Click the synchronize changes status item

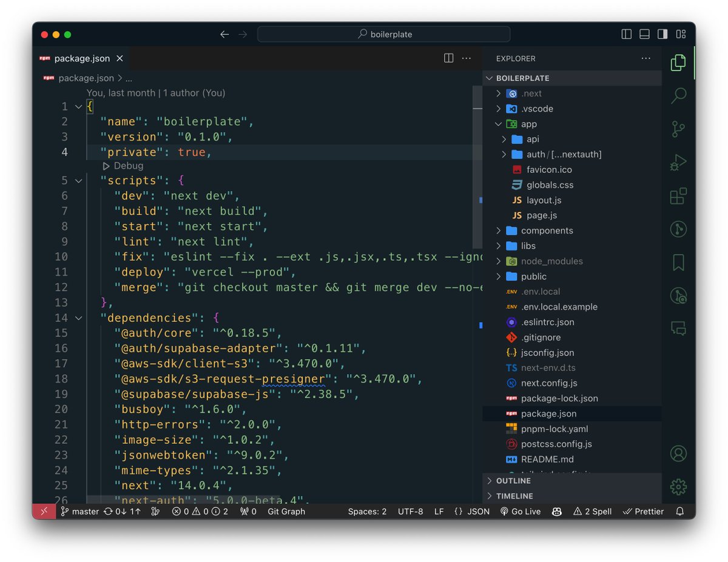(122, 511)
